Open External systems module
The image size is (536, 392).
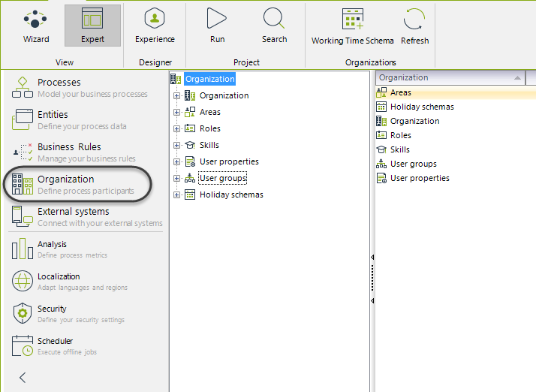87,216
